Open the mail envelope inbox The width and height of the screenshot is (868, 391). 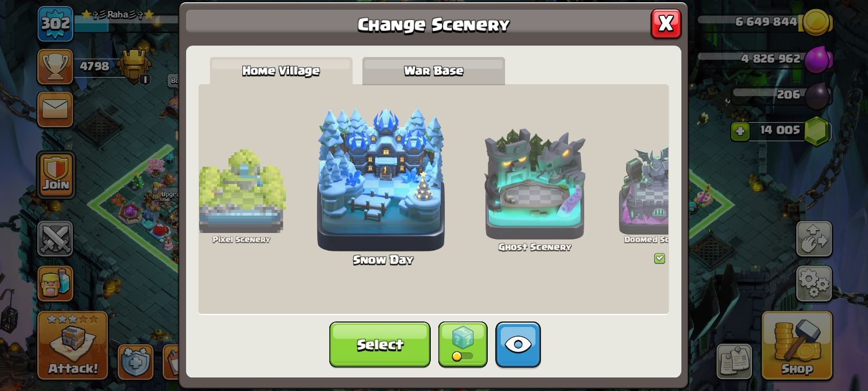tap(55, 109)
